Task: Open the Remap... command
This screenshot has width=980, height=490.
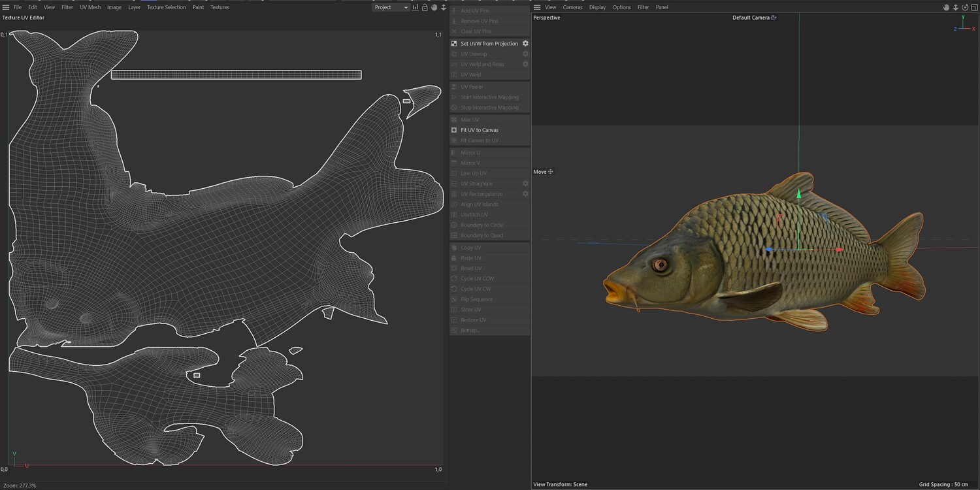Action: pos(490,331)
